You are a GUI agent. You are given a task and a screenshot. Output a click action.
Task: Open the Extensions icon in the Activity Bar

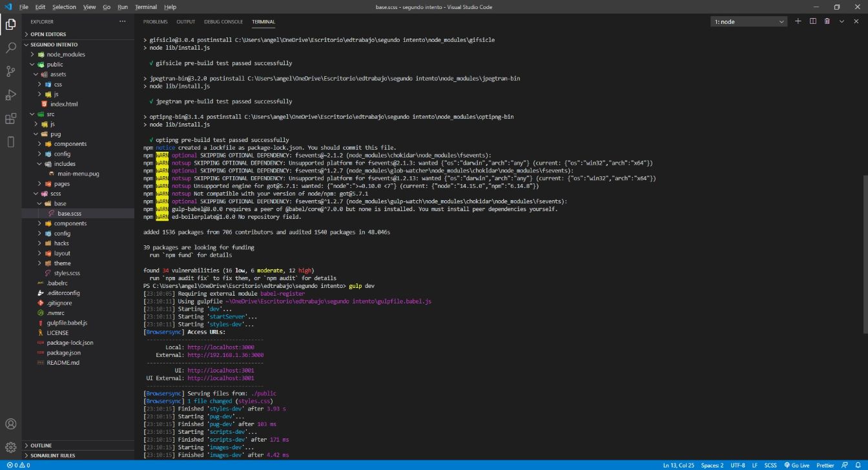tap(10, 119)
